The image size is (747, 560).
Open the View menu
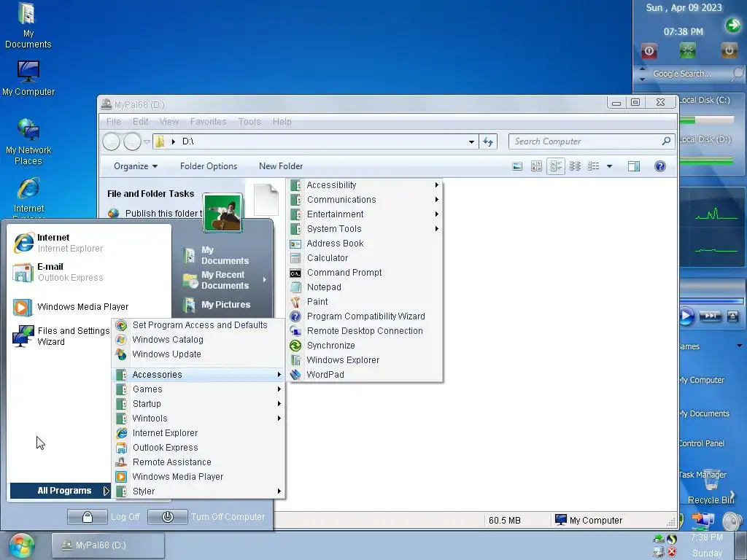169,122
